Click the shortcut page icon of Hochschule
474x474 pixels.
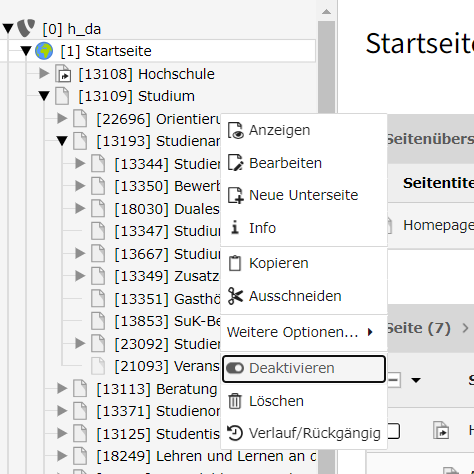point(63,74)
